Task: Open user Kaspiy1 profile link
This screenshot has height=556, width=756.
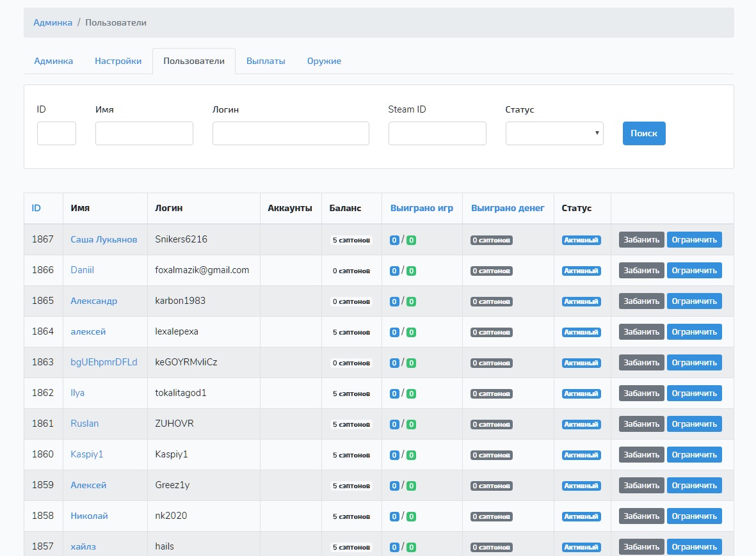Action: pos(87,454)
